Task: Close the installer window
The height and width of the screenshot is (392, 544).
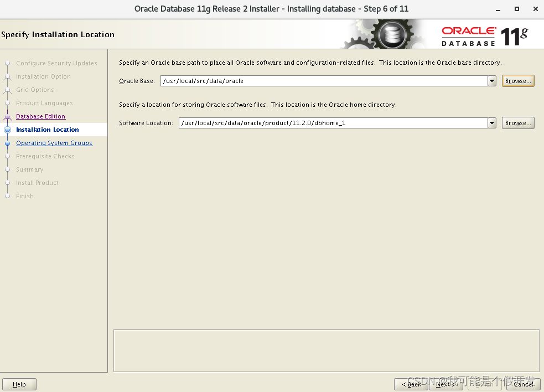Action: point(536,9)
